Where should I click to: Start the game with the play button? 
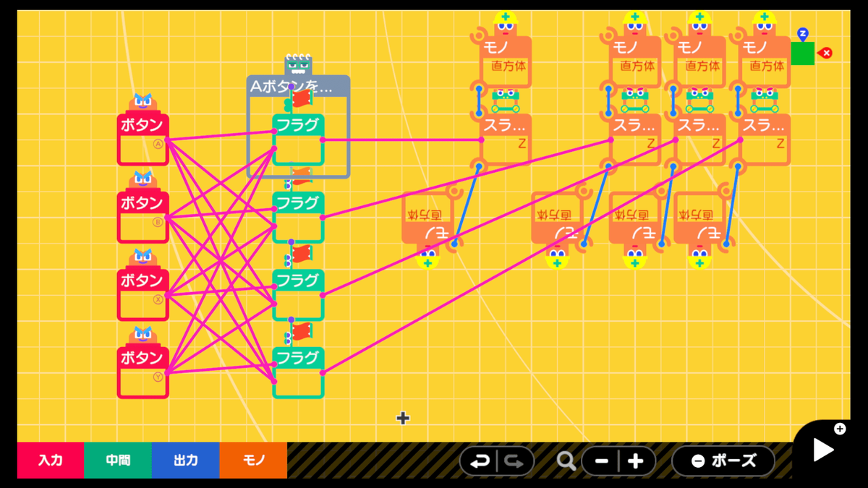pyautogui.click(x=823, y=450)
